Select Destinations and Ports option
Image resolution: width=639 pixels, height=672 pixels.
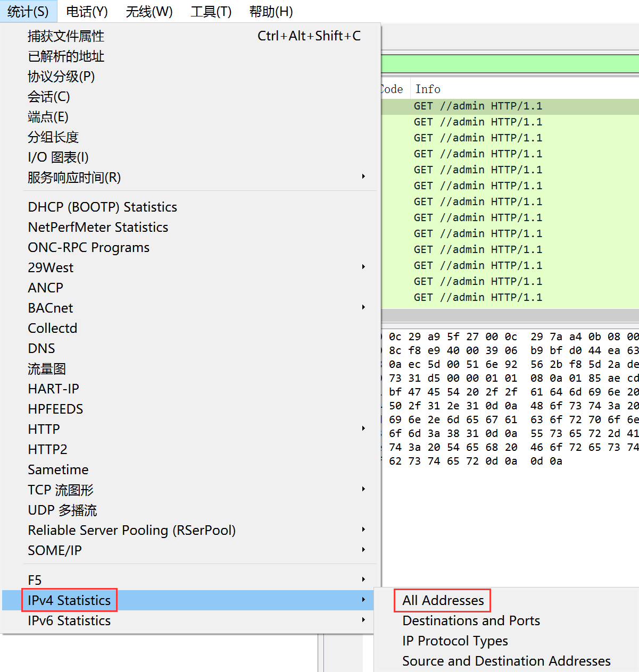click(x=471, y=620)
